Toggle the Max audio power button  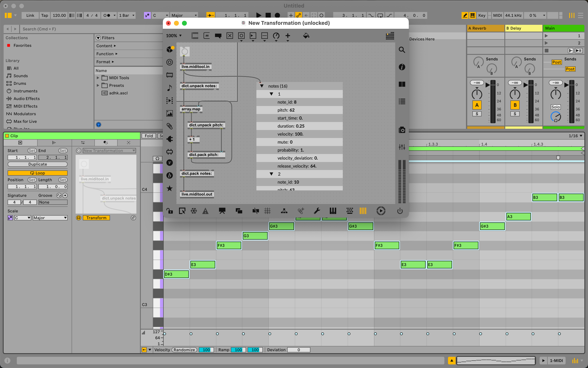(x=400, y=211)
